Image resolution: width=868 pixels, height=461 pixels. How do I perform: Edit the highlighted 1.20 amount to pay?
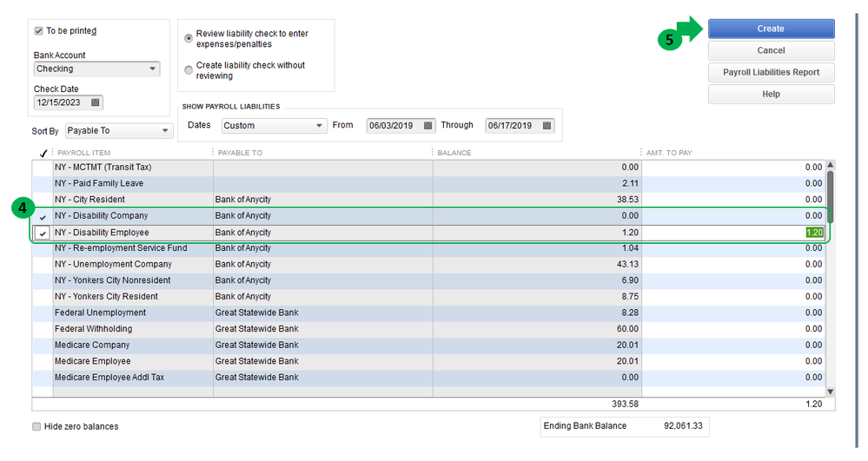(814, 233)
